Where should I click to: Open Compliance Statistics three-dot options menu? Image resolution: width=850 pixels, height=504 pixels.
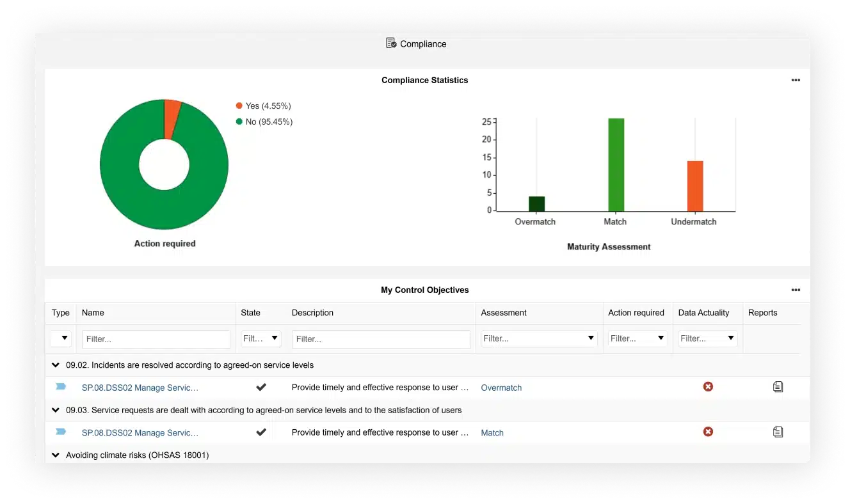pos(796,81)
